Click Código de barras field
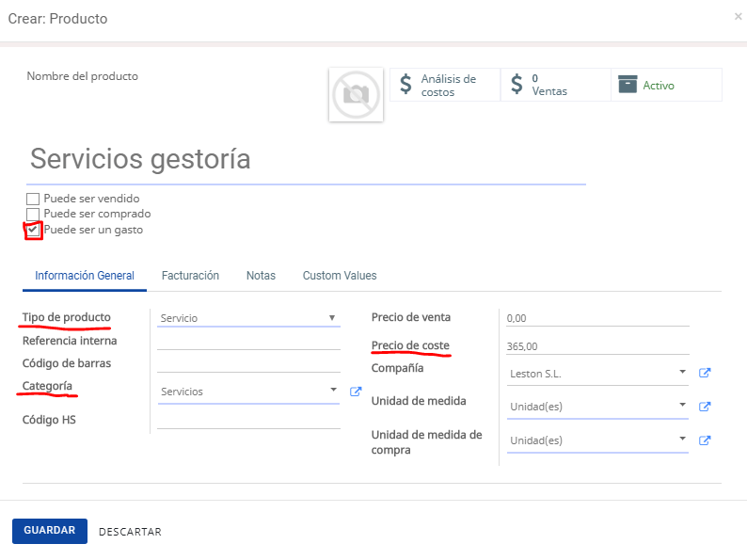The height and width of the screenshot is (560, 747). [x=248, y=363]
